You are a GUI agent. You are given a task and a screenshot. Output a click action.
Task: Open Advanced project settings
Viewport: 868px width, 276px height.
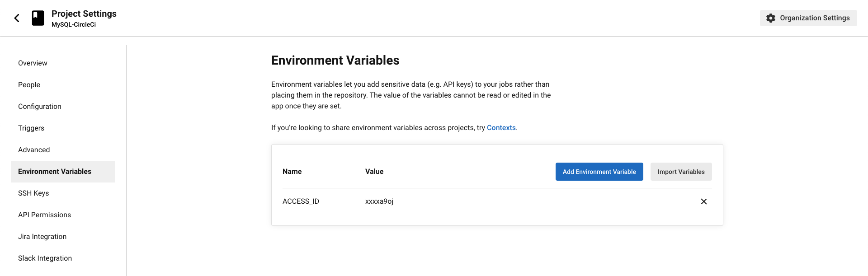coord(34,150)
